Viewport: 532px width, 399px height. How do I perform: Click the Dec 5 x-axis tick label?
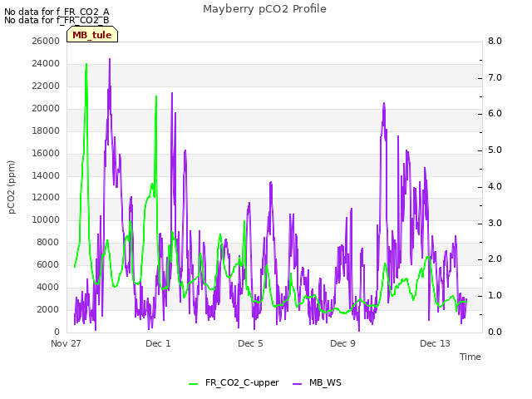point(250,343)
